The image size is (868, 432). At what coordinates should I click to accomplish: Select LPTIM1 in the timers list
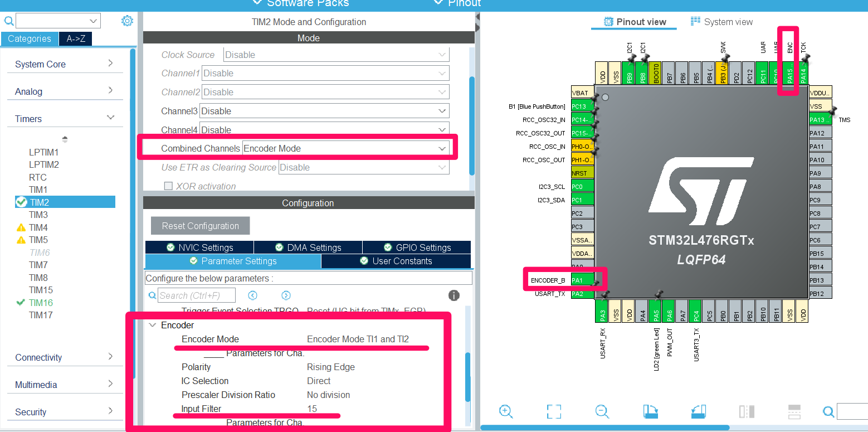[44, 152]
